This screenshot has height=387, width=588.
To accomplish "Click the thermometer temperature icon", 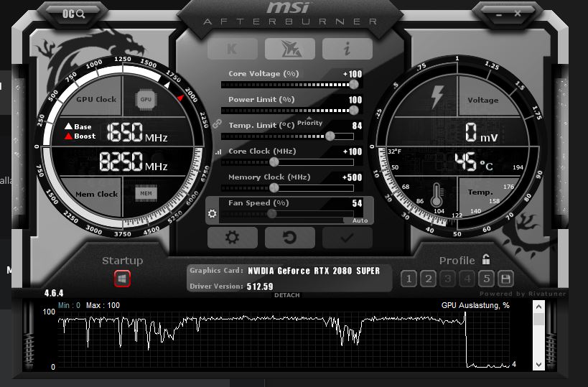I will click(x=436, y=195).
